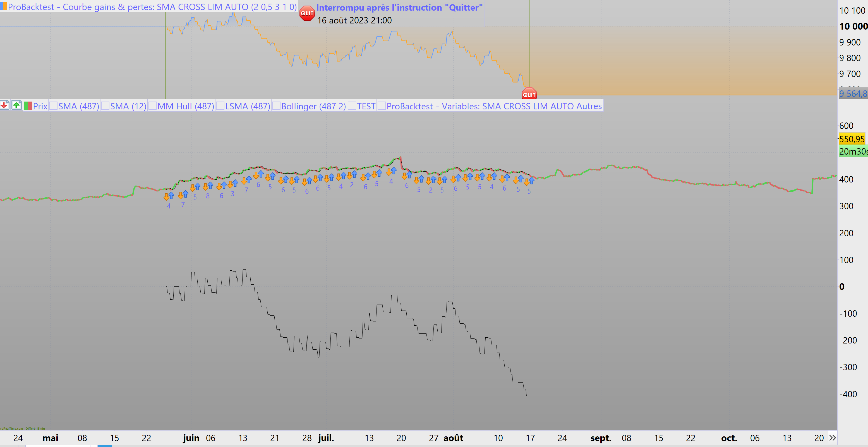Click the QUIT icon beside the Interrompu message

(x=307, y=13)
